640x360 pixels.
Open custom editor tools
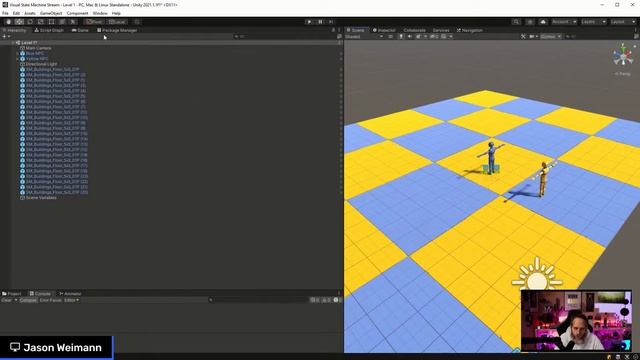[x=73, y=22]
